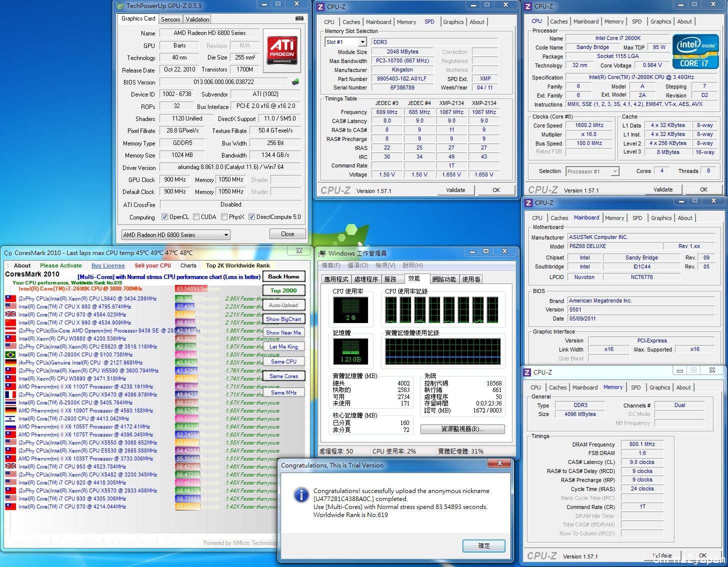Click the Please Activate menu item

tap(60, 265)
